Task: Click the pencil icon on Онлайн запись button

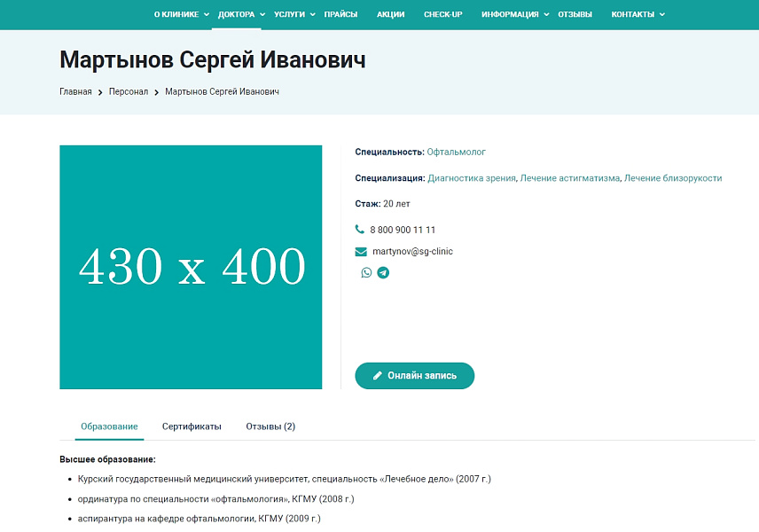Action: 378,375
